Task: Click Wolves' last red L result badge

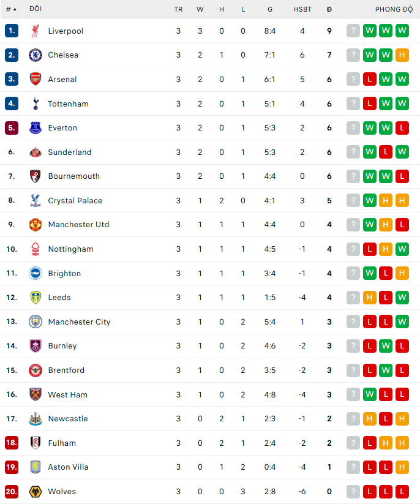Action: click(x=402, y=492)
